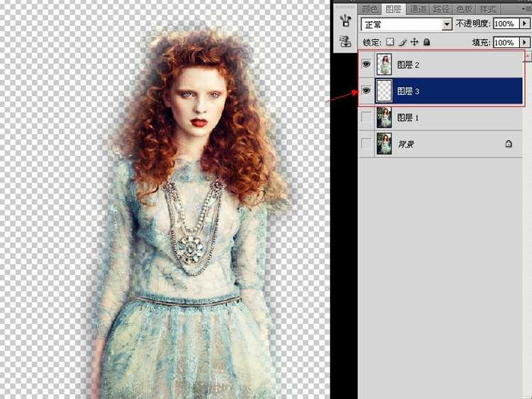
Task: Select the layer named 背景
Action: pyautogui.click(x=440, y=144)
